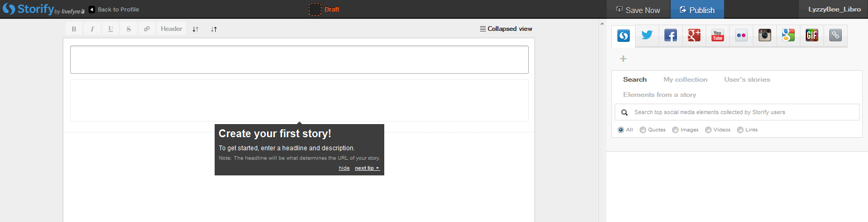Expand more sources with the plus icon
Screen dimensions: 868x222
click(x=623, y=59)
